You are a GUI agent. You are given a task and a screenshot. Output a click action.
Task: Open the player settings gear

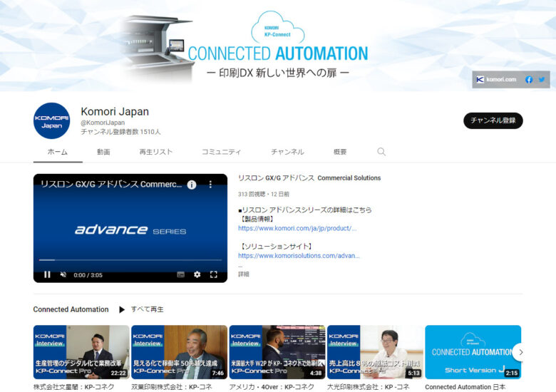[x=197, y=274]
